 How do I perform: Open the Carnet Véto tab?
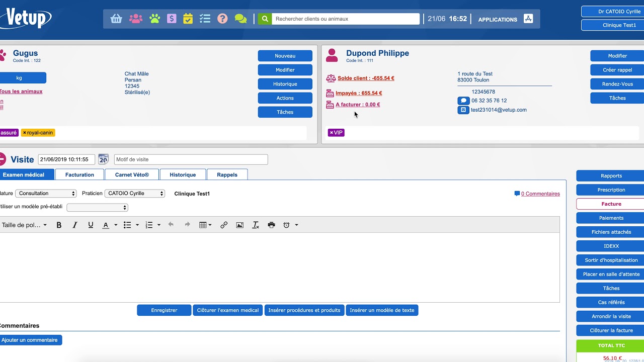[131, 174]
